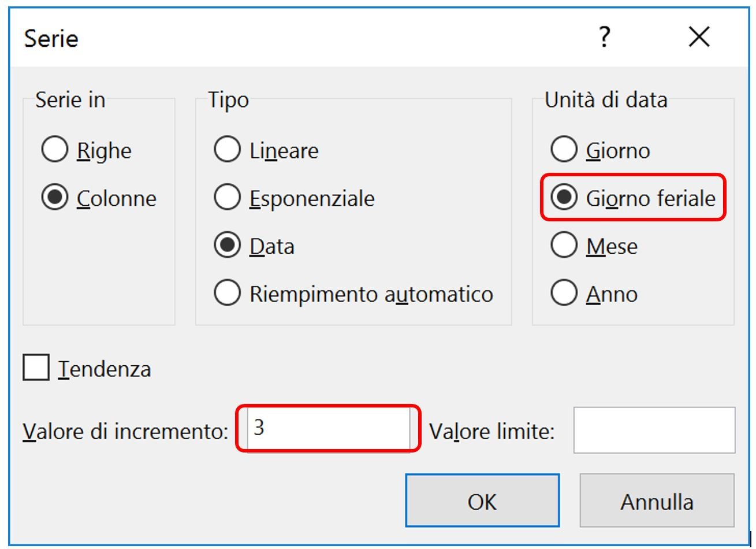Open the dialog help question mark
Image resolution: width=756 pixels, height=549 pixels.
(x=604, y=38)
